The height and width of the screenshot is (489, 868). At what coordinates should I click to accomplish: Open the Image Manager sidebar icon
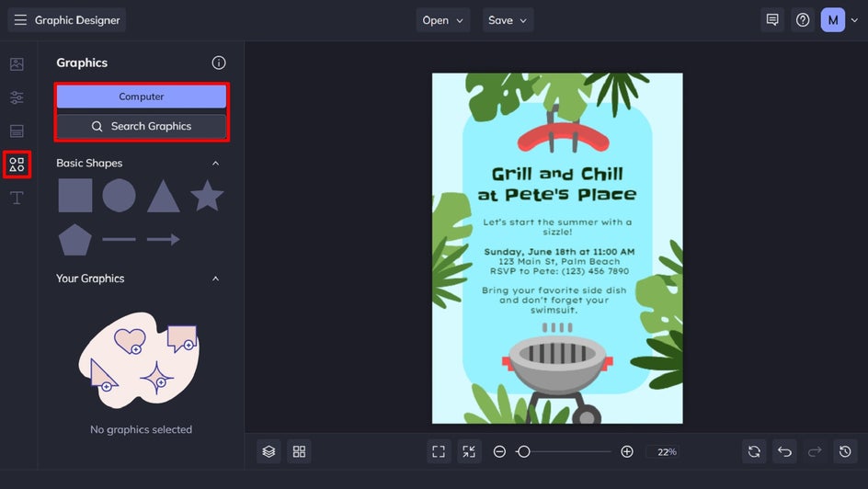(17, 64)
